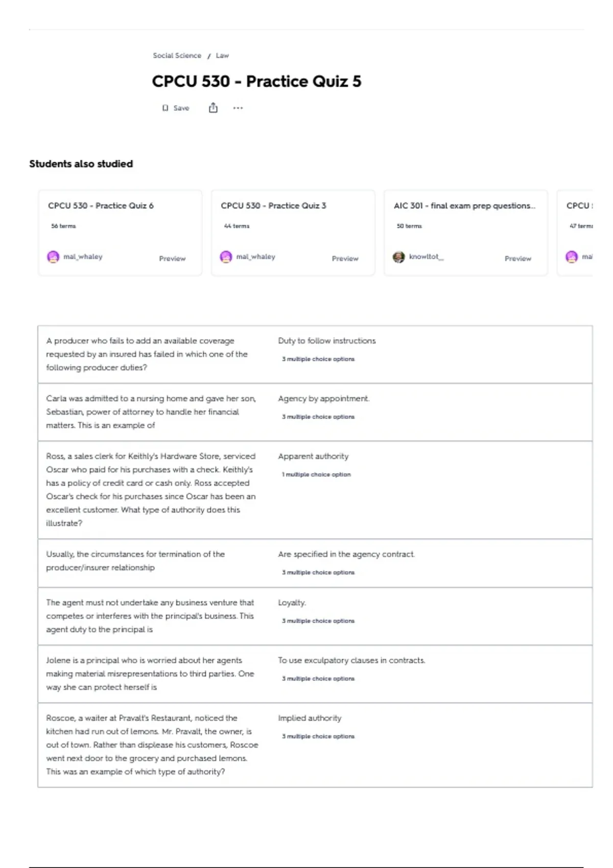Expand multiple choice options under Agency by appointment
This screenshot has width=613, height=868.
click(318, 417)
